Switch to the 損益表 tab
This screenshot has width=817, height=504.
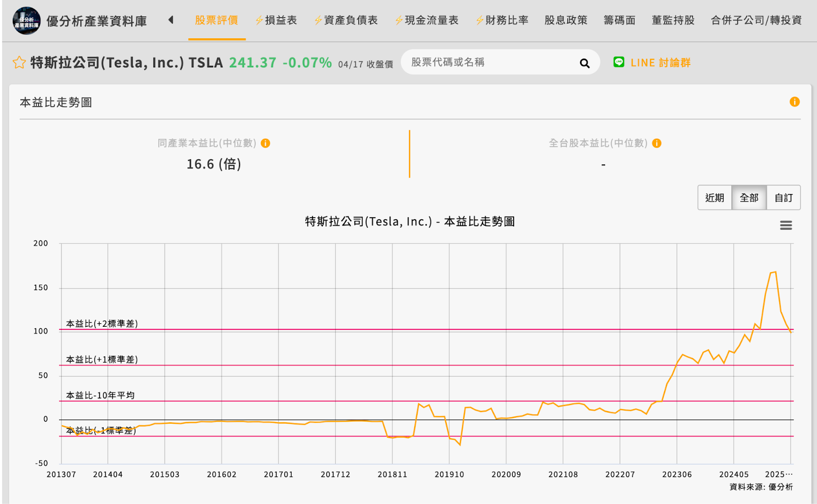click(280, 20)
